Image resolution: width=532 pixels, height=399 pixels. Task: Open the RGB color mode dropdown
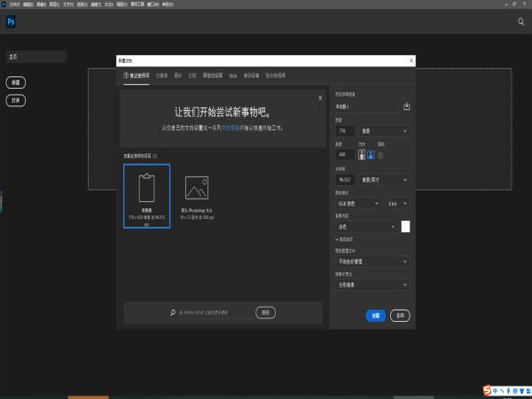pyautogui.click(x=358, y=203)
